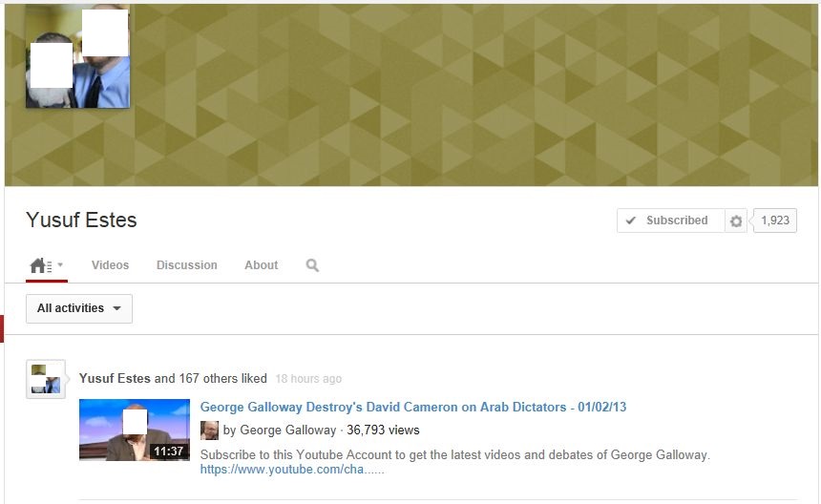The height and width of the screenshot is (504, 821).
Task: Click the 18 hours ago timestamp
Action: [x=307, y=379]
